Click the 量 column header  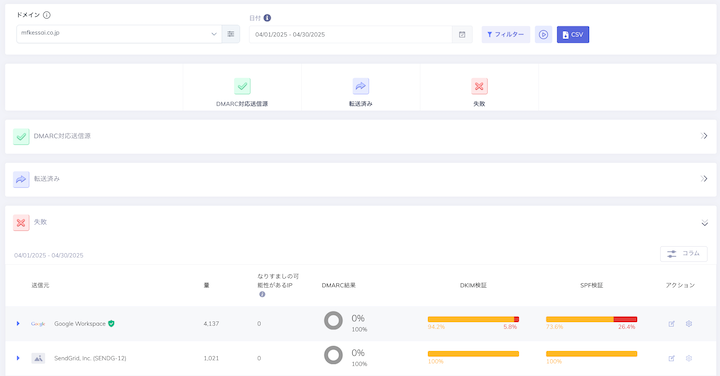pos(207,286)
